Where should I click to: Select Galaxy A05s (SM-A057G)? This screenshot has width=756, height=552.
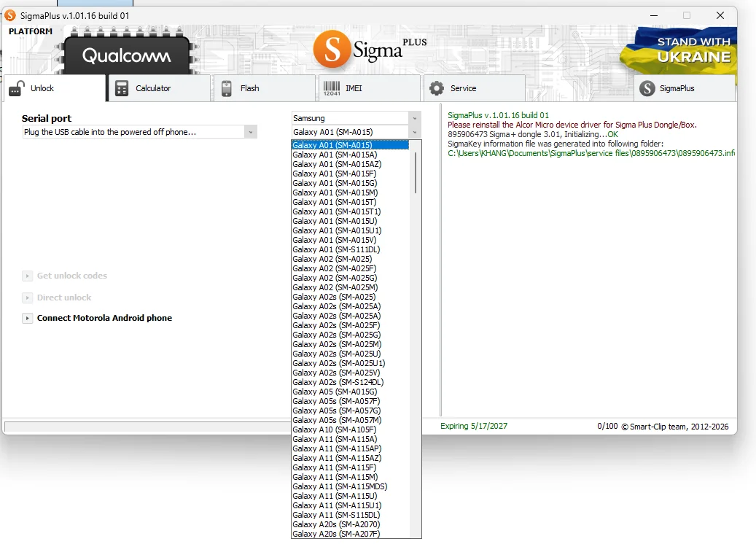click(x=351, y=411)
